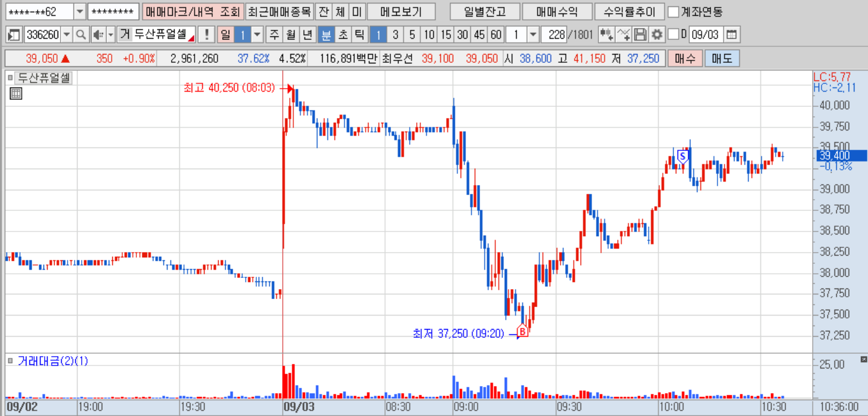Click the candle count field showing 228

point(555,35)
